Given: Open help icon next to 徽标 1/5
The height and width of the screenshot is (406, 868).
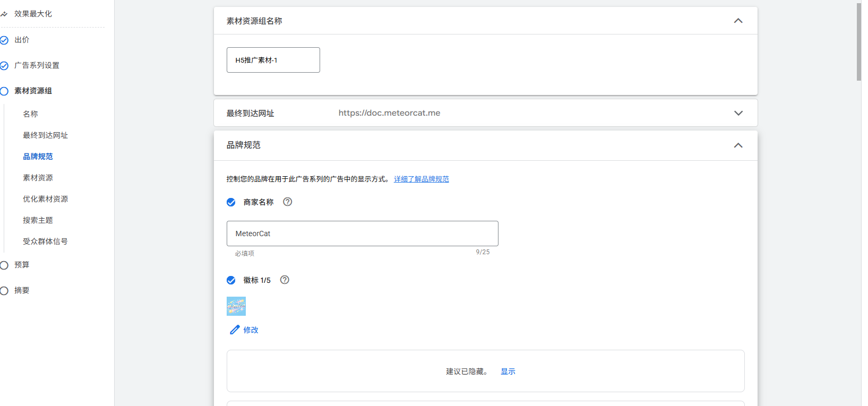Looking at the screenshot, I should [x=285, y=280].
